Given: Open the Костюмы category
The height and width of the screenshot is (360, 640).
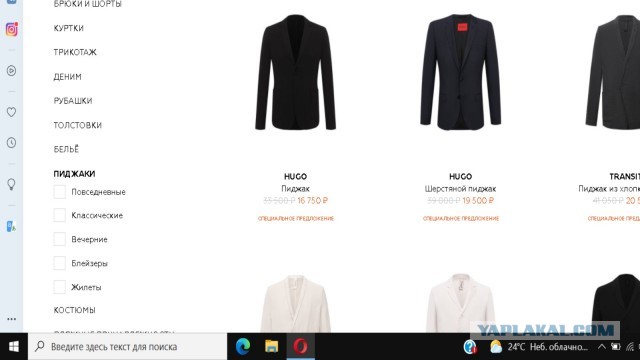Looking at the screenshot, I should tap(74, 310).
